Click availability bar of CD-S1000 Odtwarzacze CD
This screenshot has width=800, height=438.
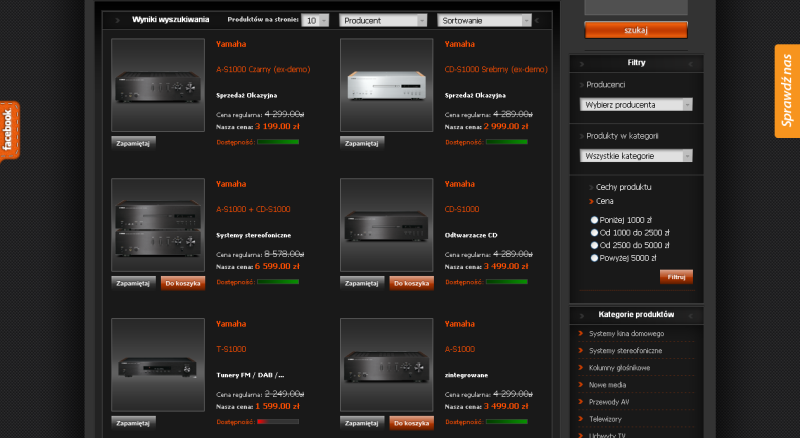pos(507,282)
